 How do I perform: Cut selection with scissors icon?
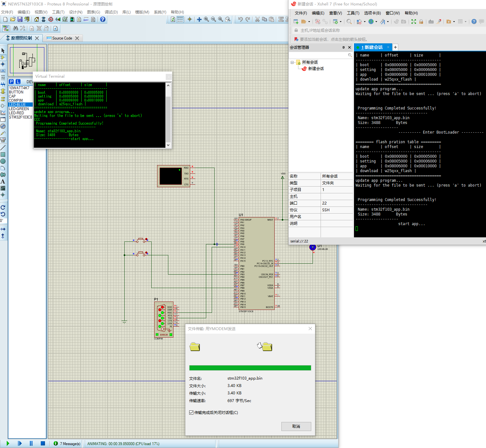[x=257, y=19]
